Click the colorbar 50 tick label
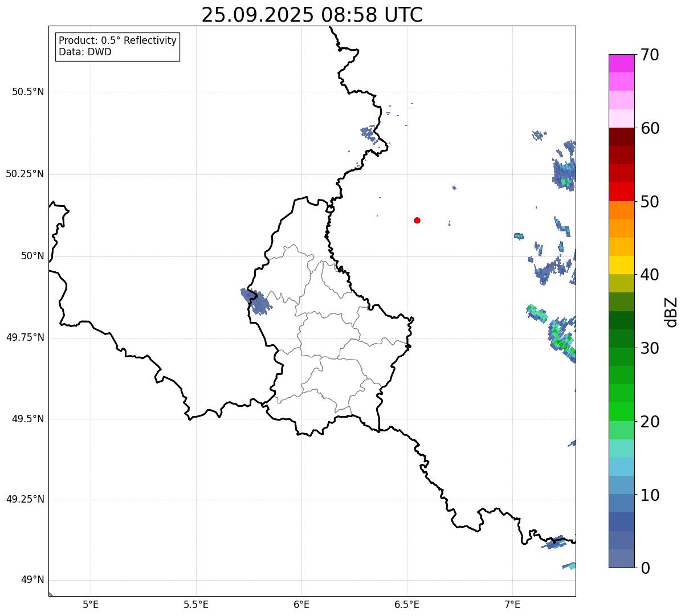The width and height of the screenshot is (685, 616). click(x=650, y=202)
